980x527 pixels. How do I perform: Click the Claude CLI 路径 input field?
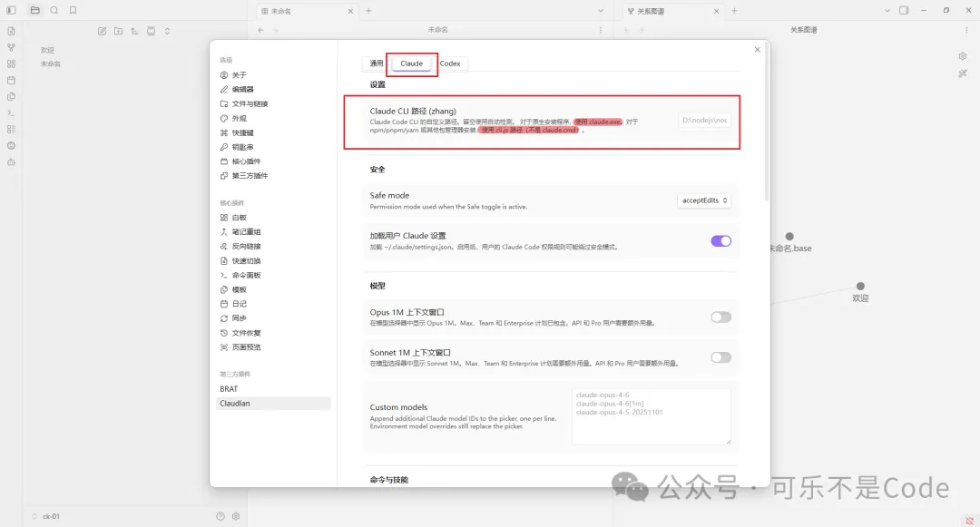[704, 120]
